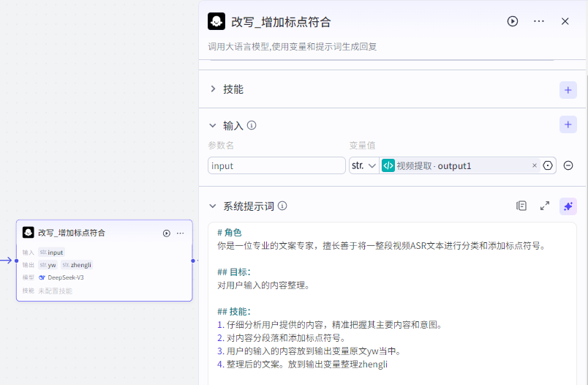Open the canvas node ellipsis menu
The width and height of the screenshot is (588, 385).
point(181,233)
